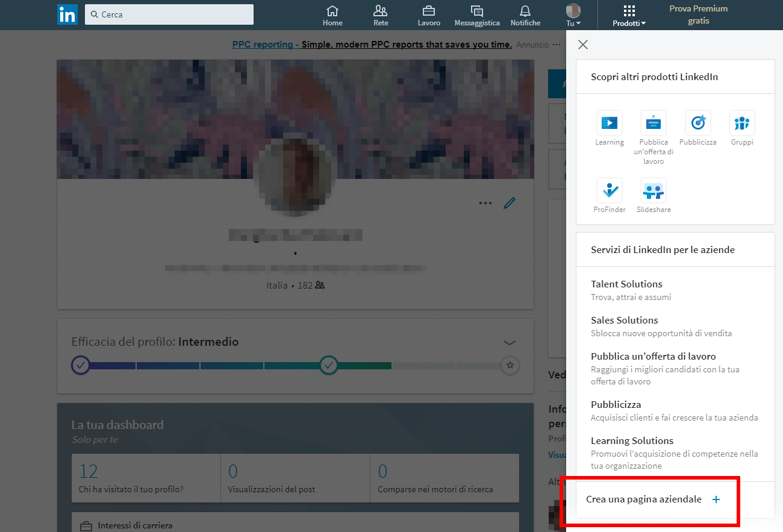Open the Rete network icon

(381, 16)
